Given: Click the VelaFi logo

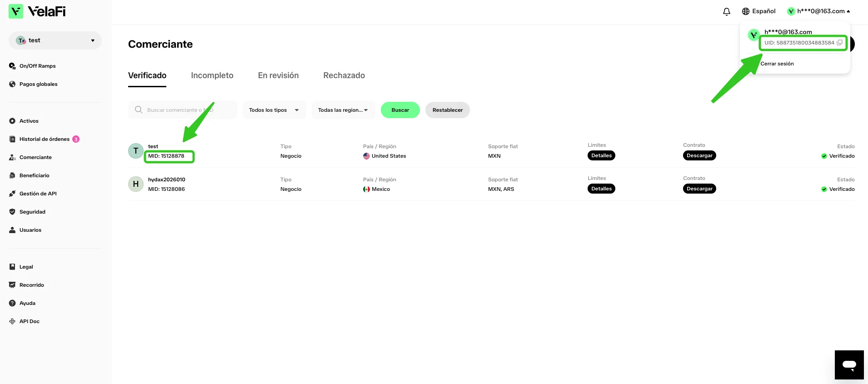Looking at the screenshot, I should point(37,11).
